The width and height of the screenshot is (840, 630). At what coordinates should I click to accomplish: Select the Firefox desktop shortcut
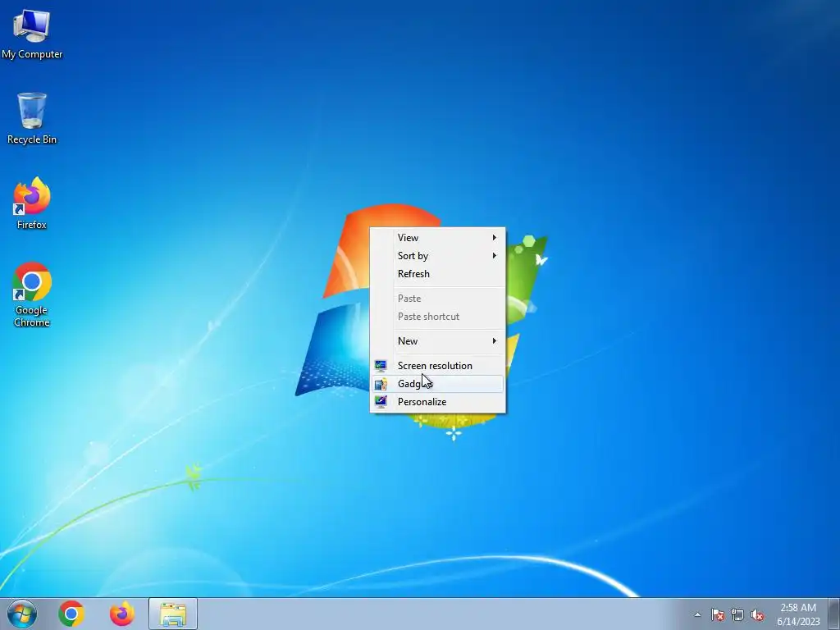(x=32, y=203)
